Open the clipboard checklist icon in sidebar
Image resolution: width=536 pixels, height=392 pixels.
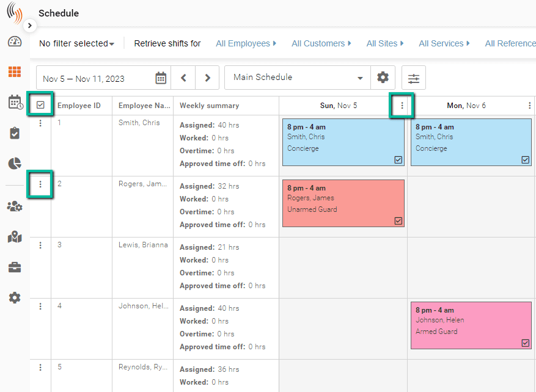click(x=15, y=132)
